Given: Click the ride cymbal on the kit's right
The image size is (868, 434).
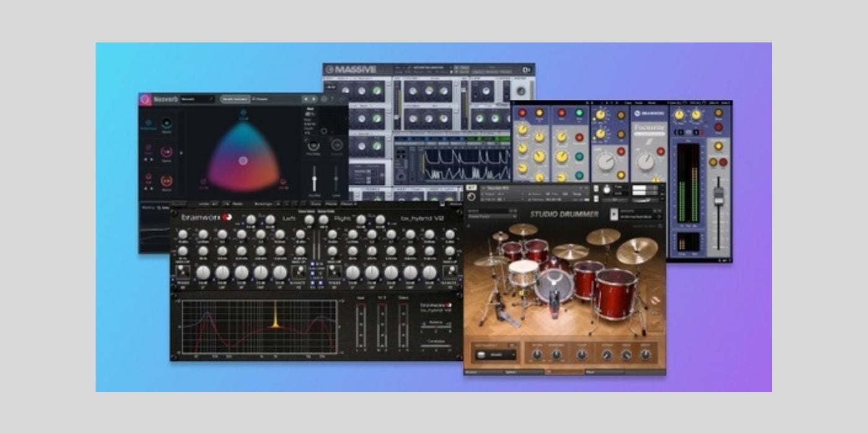Looking at the screenshot, I should tap(636, 250).
